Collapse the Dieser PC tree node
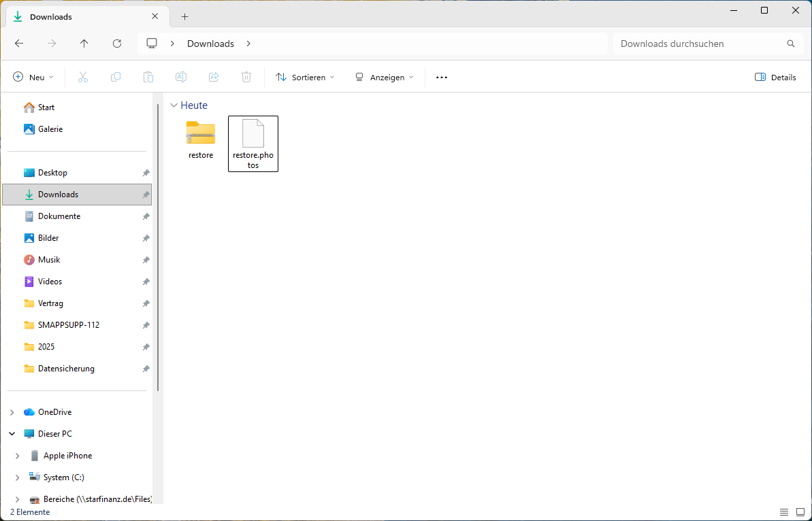Viewport: 812px width, 521px height. tap(12, 434)
